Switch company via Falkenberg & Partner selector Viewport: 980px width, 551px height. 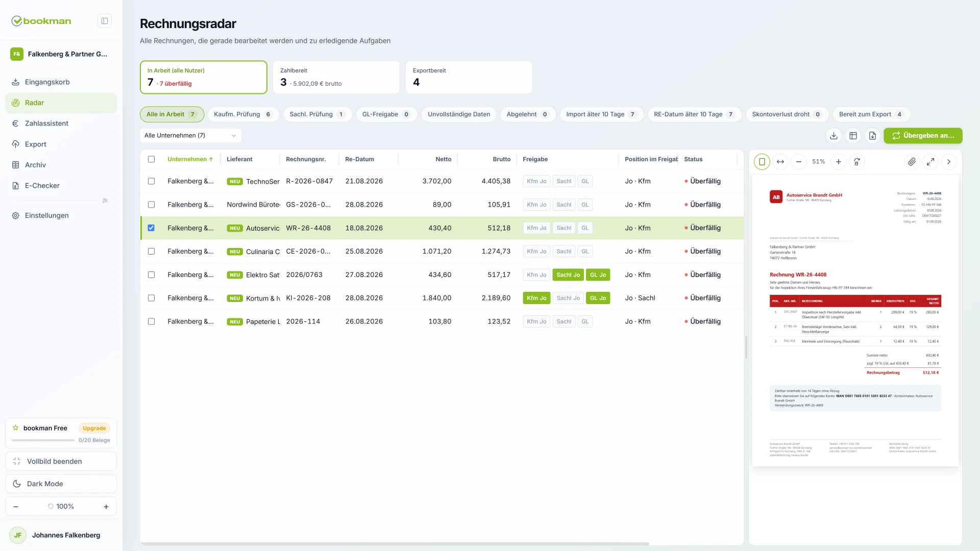[x=61, y=54]
